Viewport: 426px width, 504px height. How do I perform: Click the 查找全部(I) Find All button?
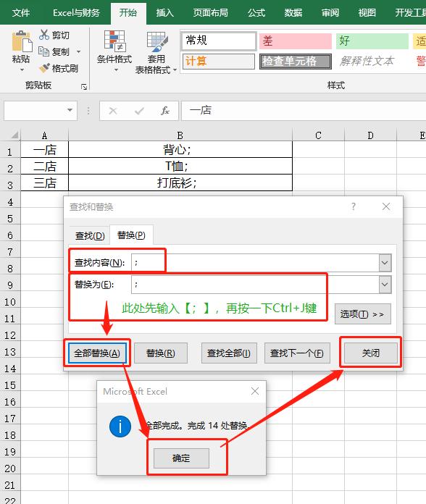point(229,353)
